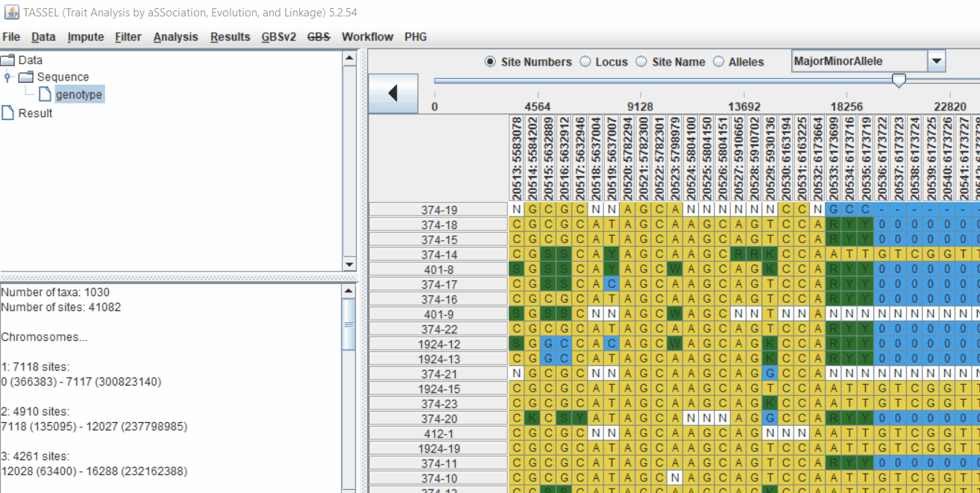The height and width of the screenshot is (493, 980).
Task: Click taxa row header 374-14
Action: coord(439,254)
